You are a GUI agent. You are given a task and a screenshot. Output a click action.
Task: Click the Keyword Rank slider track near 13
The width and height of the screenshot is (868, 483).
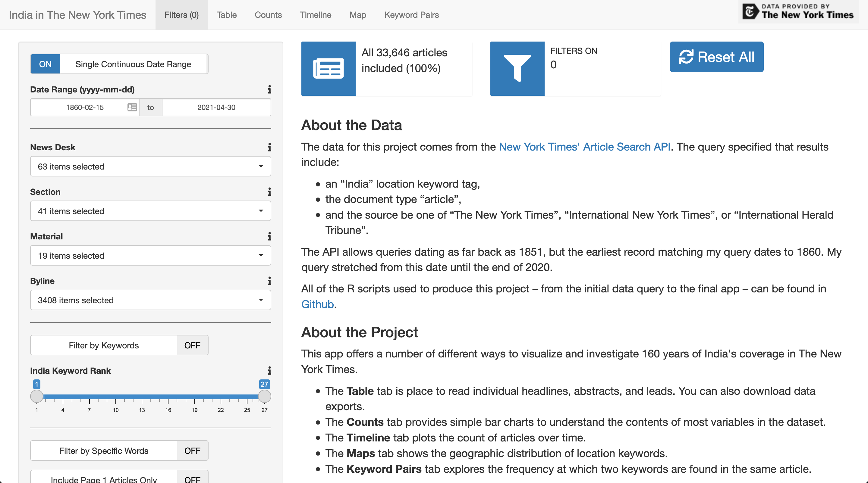pos(142,397)
